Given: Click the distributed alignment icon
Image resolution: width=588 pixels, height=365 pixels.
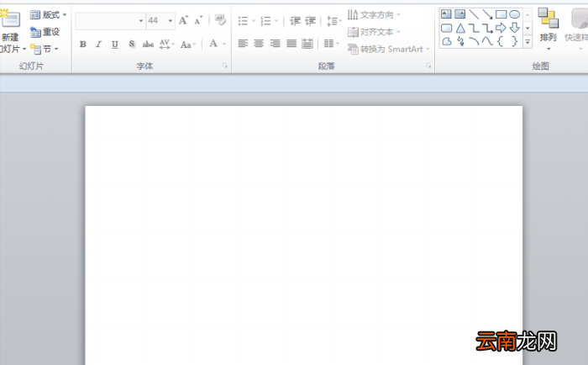Looking at the screenshot, I should point(307,44).
